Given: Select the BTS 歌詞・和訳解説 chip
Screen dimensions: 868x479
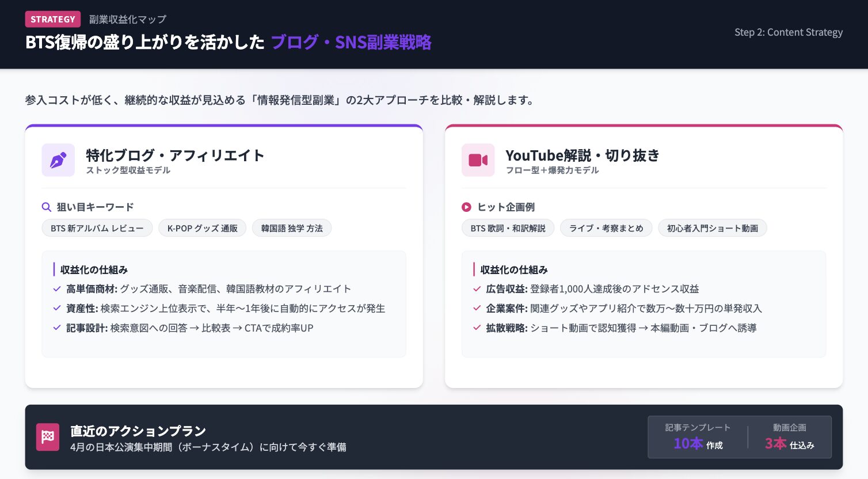Looking at the screenshot, I should (508, 229).
